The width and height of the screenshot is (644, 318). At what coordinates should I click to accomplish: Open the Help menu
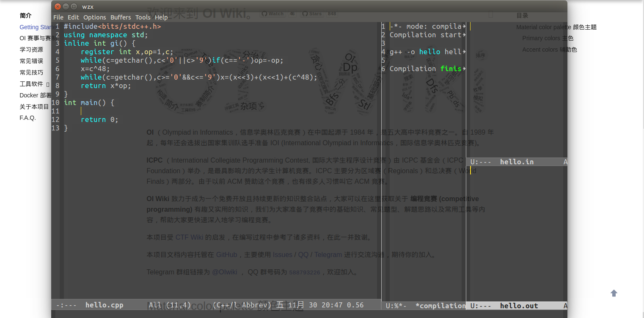tap(161, 17)
